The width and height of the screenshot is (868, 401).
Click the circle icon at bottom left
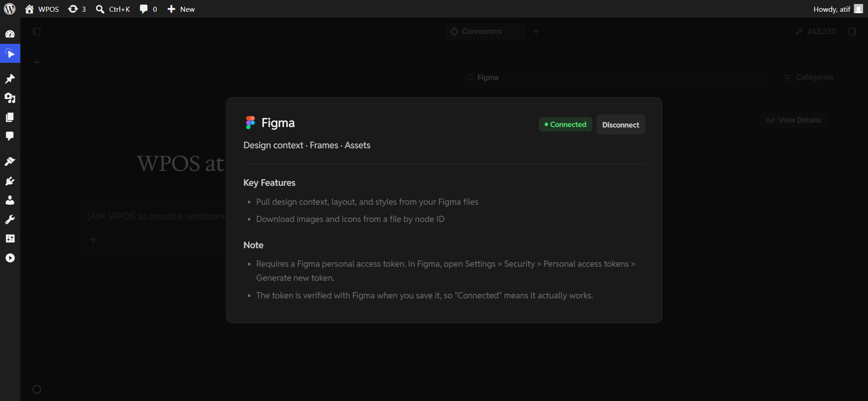tap(37, 389)
